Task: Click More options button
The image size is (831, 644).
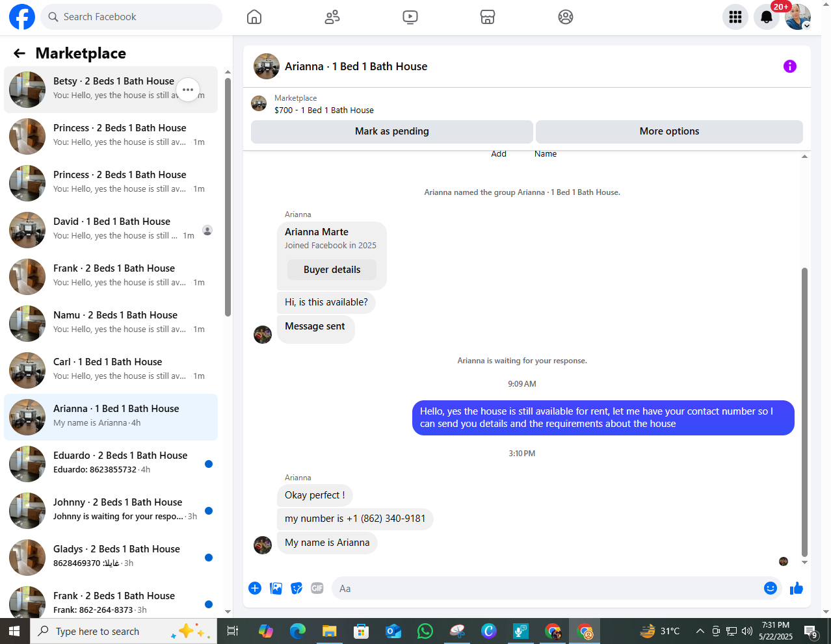Action: [669, 131]
